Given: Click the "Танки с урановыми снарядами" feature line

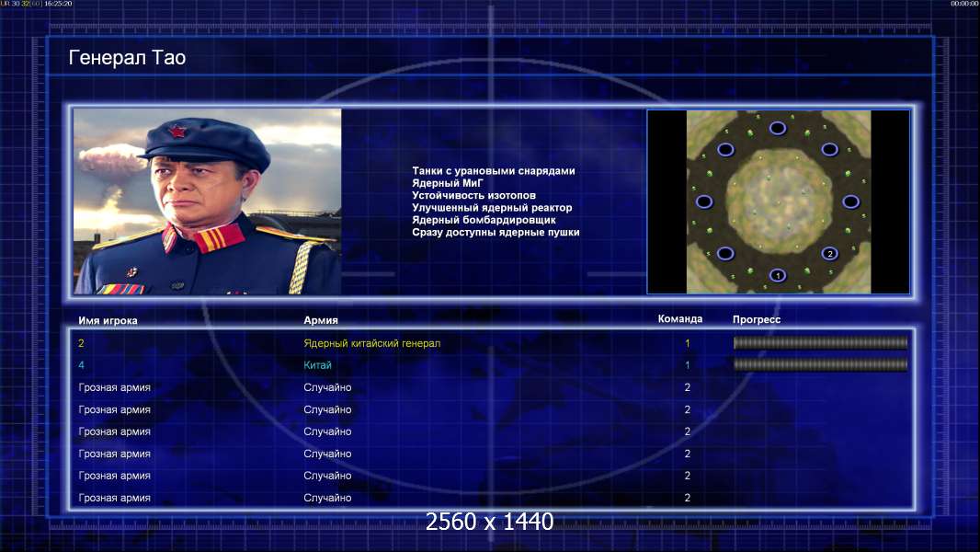Looking at the screenshot, I should (494, 171).
